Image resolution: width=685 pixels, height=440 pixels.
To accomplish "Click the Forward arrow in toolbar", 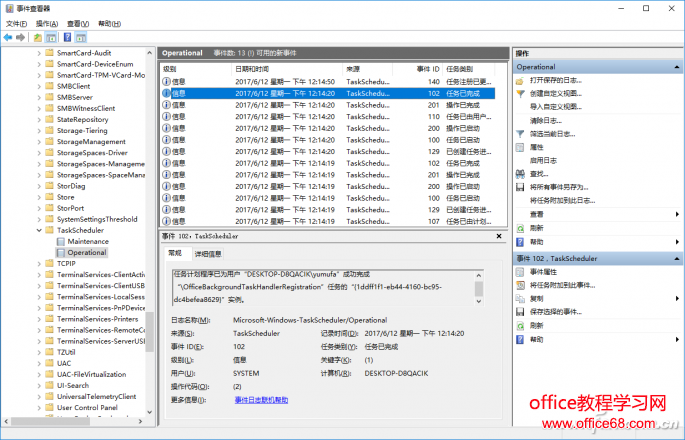I will point(20,37).
